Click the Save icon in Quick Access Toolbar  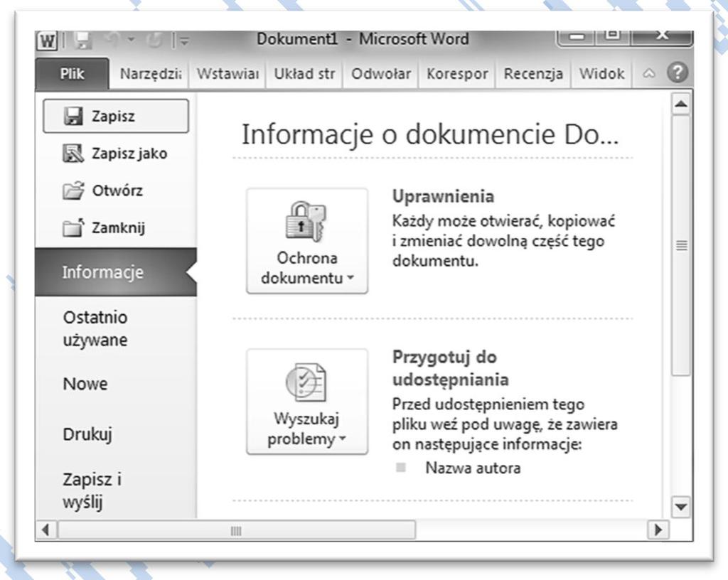[83, 41]
